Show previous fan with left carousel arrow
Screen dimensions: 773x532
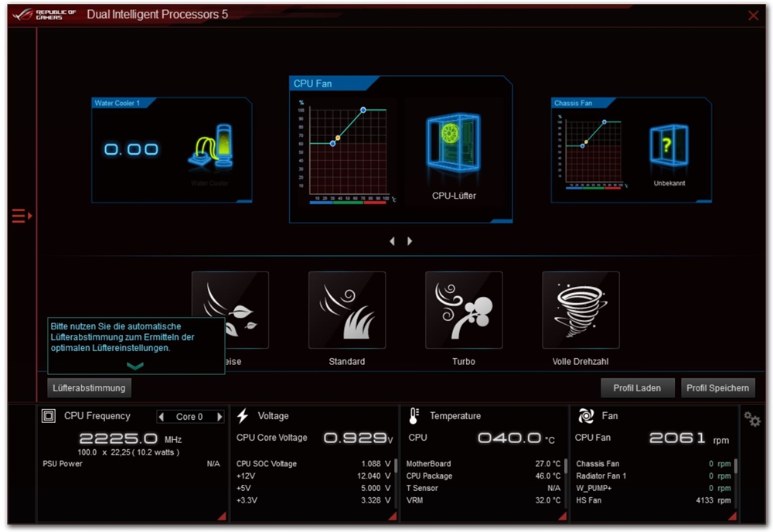coord(393,241)
